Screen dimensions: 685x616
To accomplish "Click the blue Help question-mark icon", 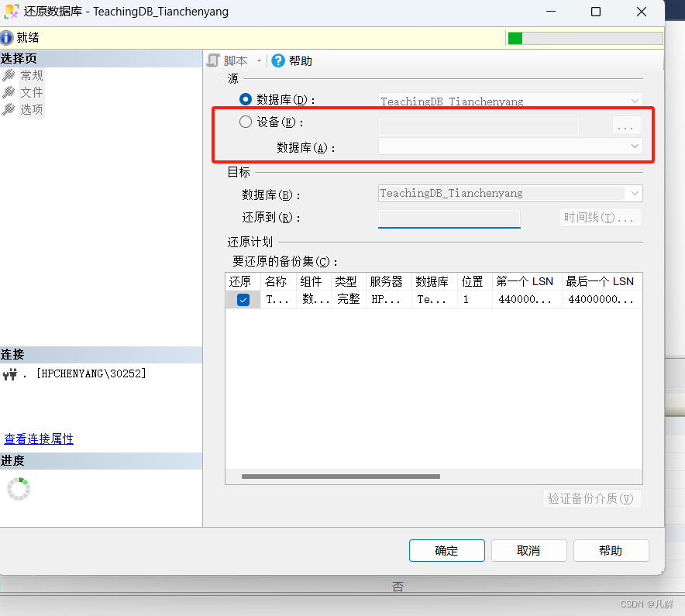I will (278, 60).
